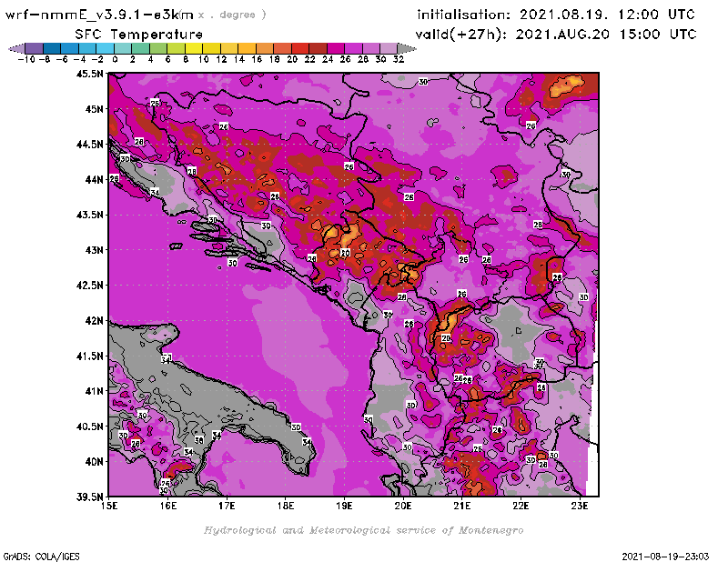
Task: Select the 8 to 10 yellow legend swatch
Action: [194, 48]
